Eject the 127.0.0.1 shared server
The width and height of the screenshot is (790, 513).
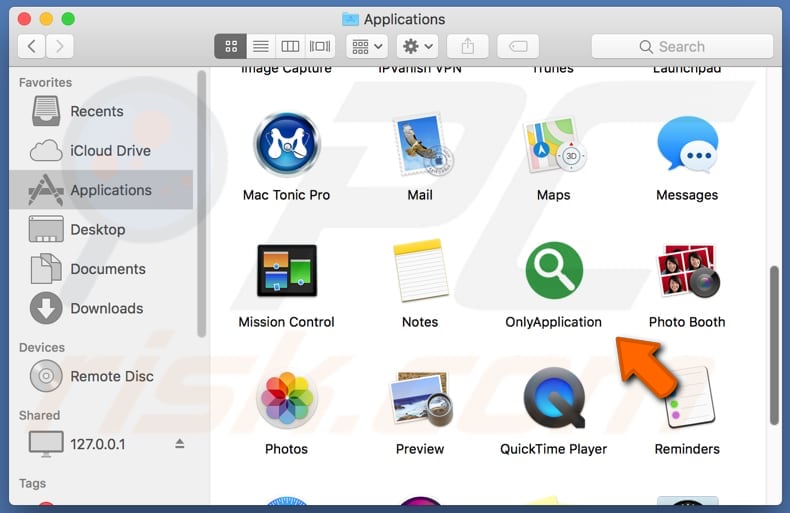180,443
